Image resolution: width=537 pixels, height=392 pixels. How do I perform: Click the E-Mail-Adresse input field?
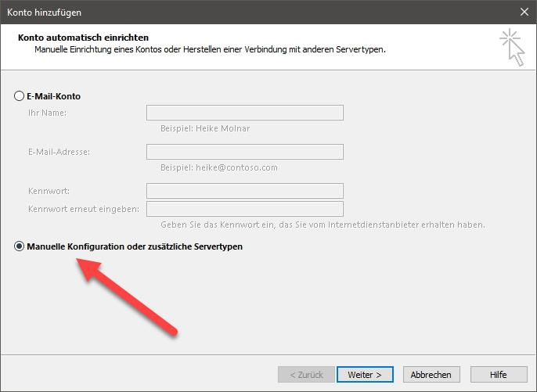(244, 152)
